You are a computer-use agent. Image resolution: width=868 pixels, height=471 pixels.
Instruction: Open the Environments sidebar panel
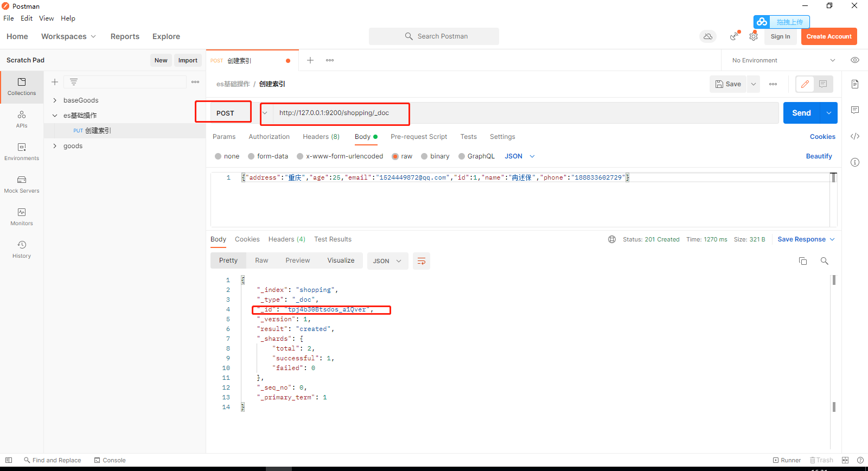[22, 152]
